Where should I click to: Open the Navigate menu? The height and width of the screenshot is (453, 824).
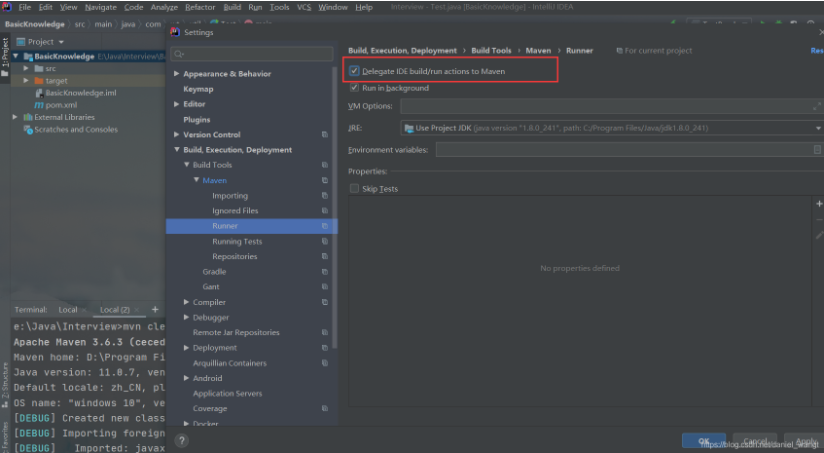tap(101, 7)
